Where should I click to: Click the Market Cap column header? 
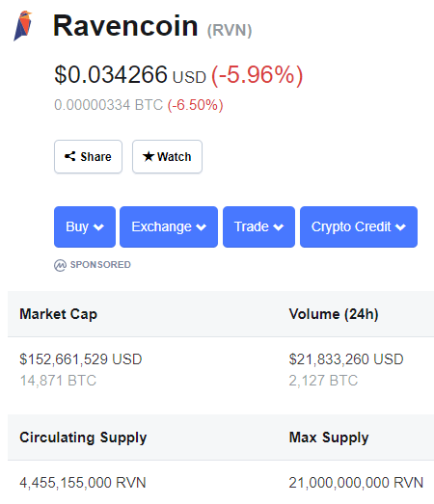(58, 314)
